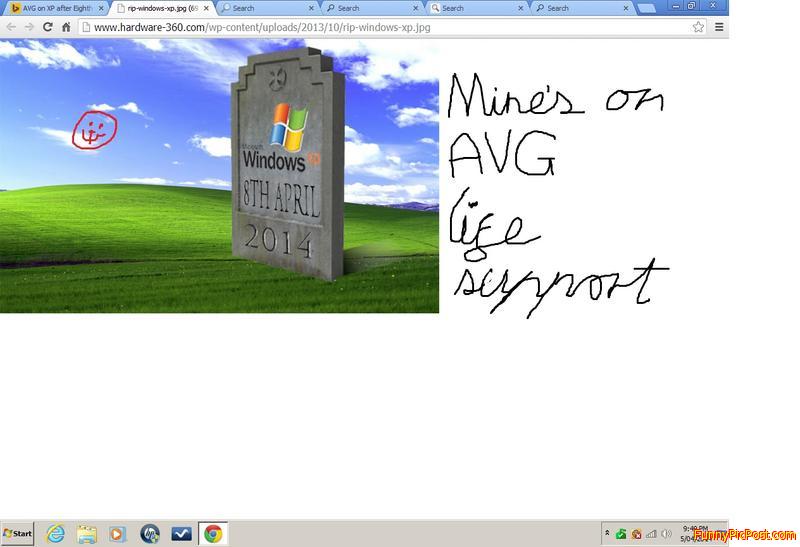The width and height of the screenshot is (800, 547).
Task: Open the Chrome hamburger menu
Action: (719, 27)
